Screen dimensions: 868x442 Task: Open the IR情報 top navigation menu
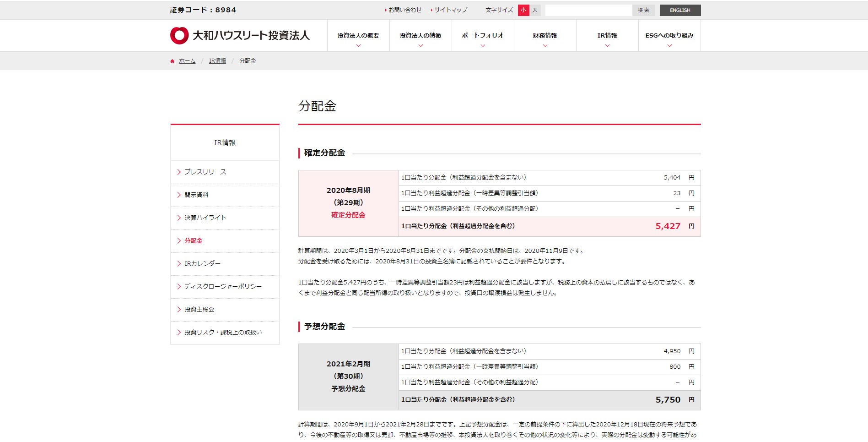tap(607, 36)
